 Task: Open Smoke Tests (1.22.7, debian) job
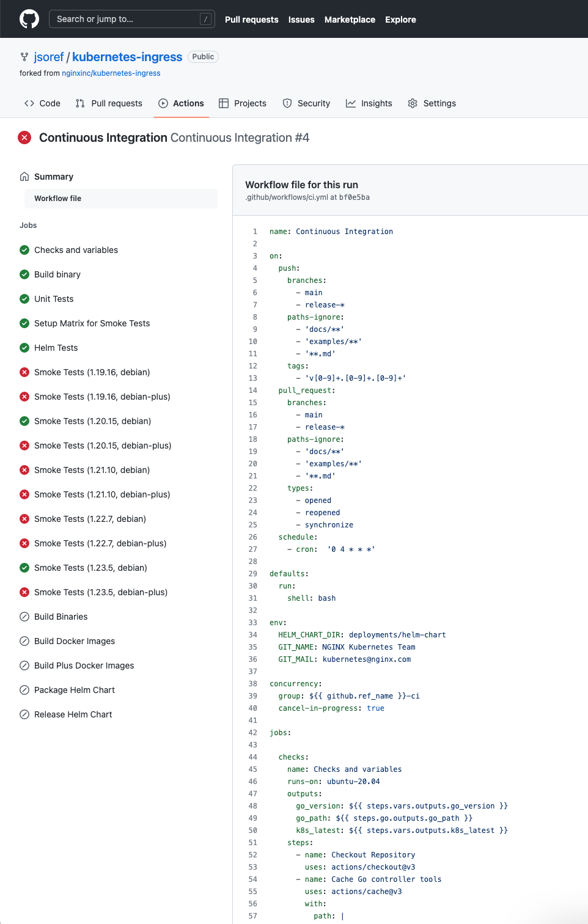point(90,519)
